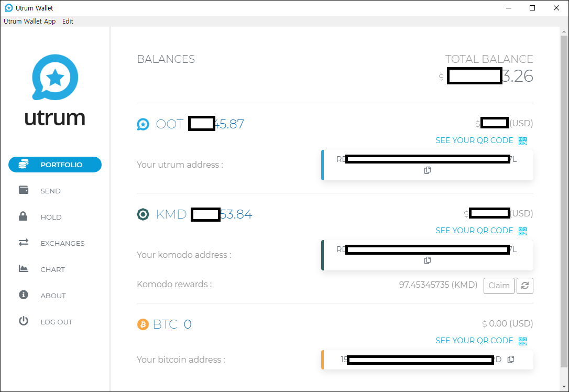Click the 'Komodo rewards :' label
569x392 pixels.
[x=174, y=284]
